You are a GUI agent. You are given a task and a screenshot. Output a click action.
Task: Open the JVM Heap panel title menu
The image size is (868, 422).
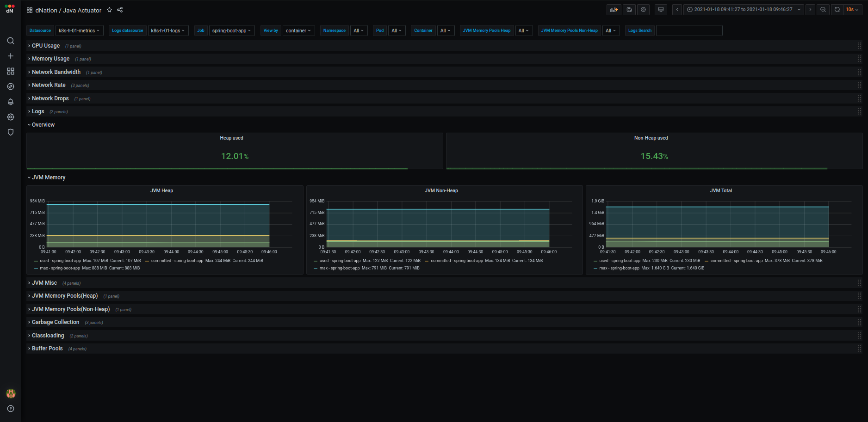(x=161, y=190)
